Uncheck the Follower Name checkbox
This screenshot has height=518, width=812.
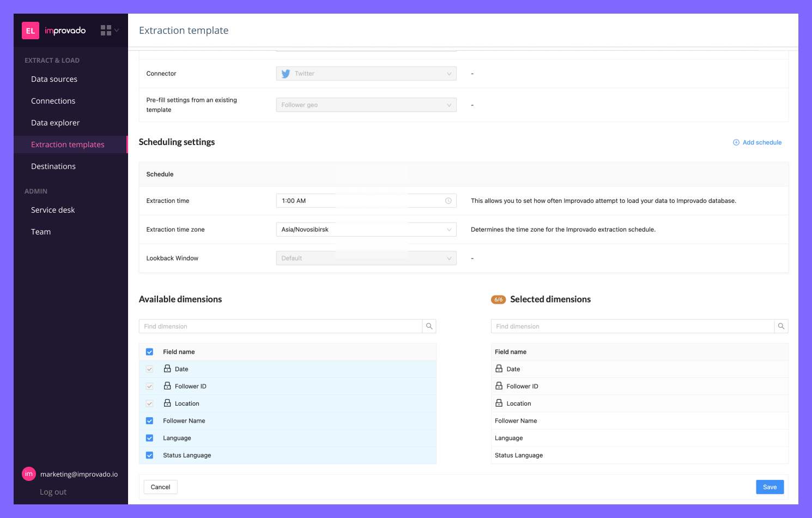150,421
